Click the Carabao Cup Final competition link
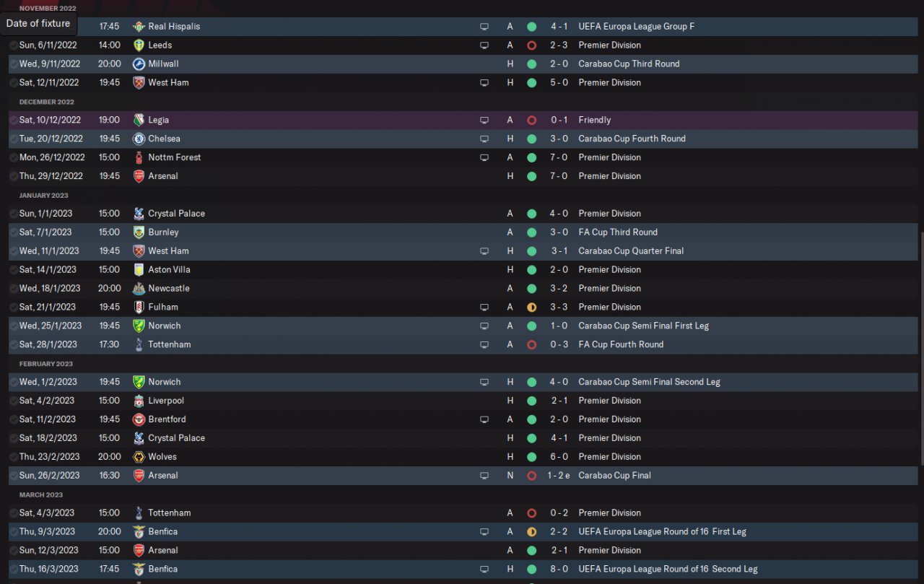924x584 pixels. [614, 476]
